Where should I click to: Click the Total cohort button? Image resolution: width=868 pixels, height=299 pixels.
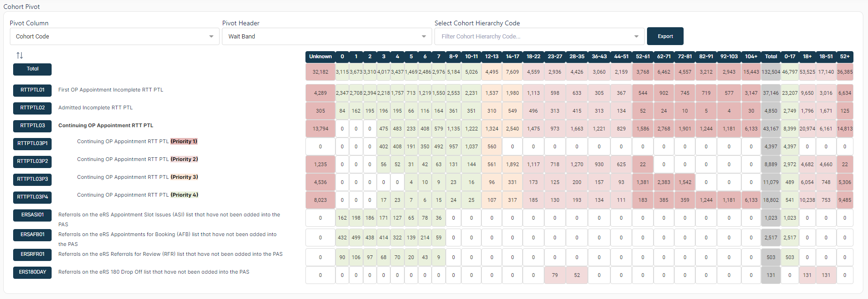pyautogui.click(x=32, y=69)
